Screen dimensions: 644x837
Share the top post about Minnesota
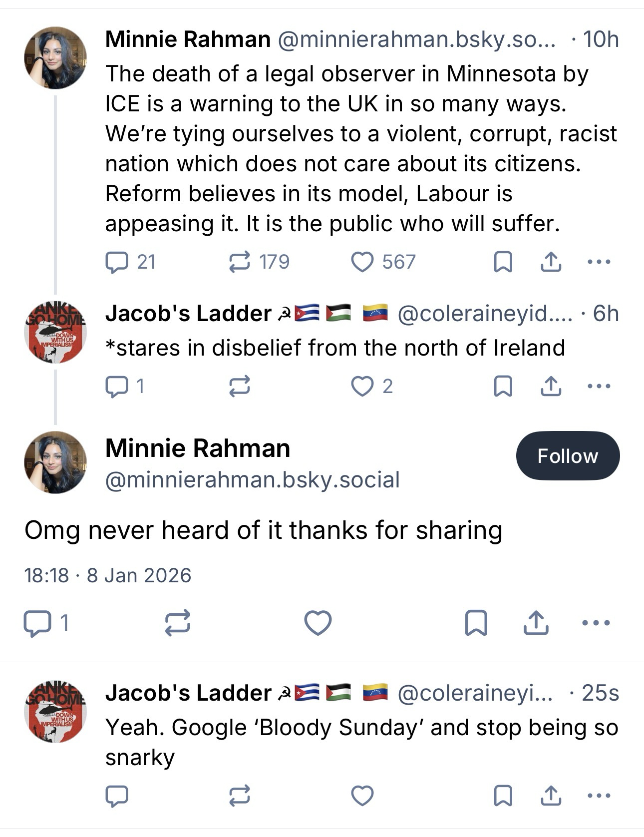click(551, 262)
